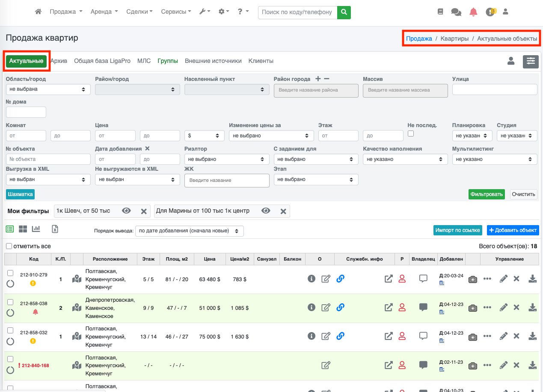543x392 pixels.
Task: Open chat messages icon in header
Action: [456, 12]
